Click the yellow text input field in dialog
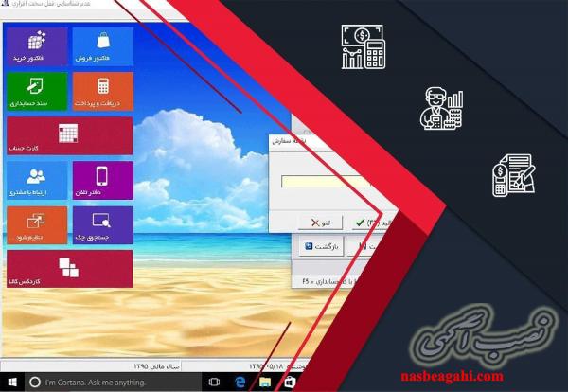This screenshot has width=568, height=392. pos(323,182)
